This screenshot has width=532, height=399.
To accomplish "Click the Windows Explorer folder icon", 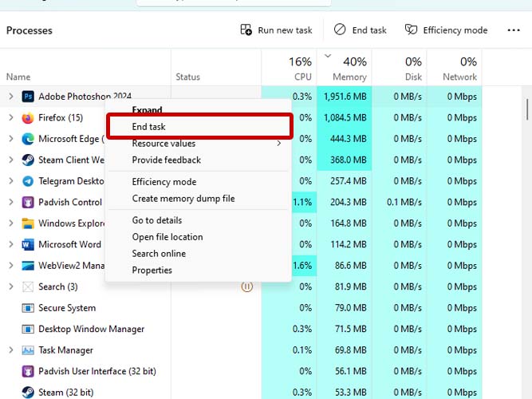I will click(28, 223).
